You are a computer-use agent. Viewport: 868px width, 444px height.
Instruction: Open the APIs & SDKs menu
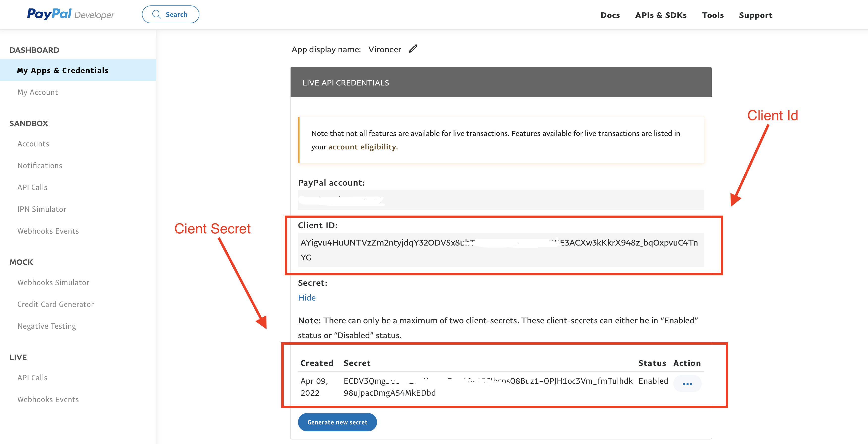[x=660, y=15]
